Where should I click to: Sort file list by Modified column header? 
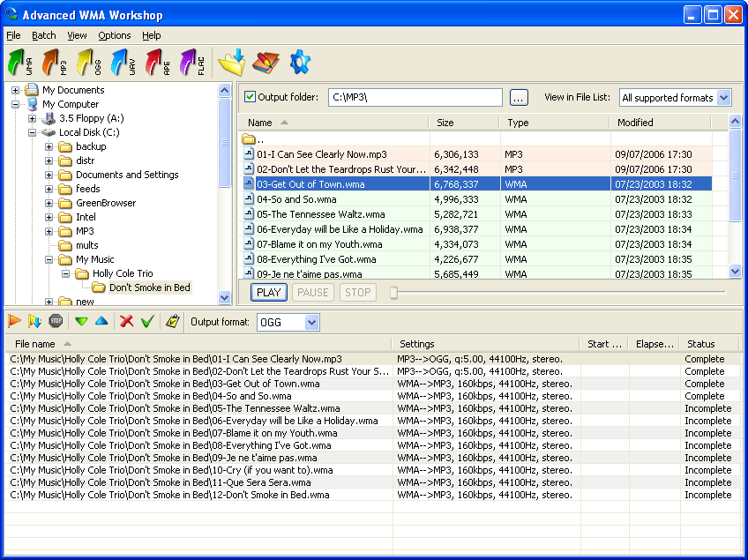pos(660,123)
